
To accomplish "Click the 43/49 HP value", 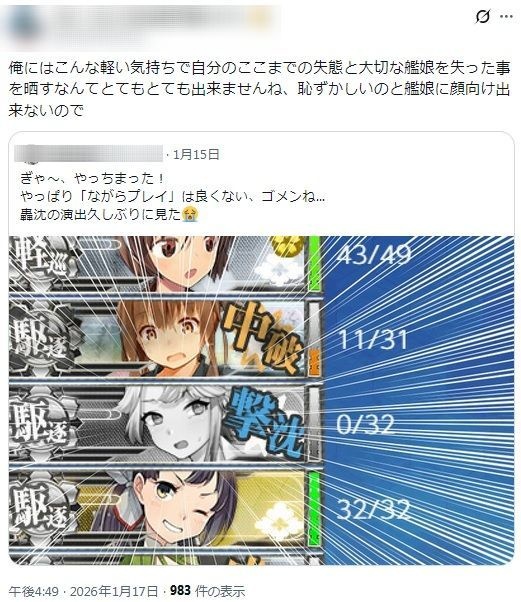I will pyautogui.click(x=374, y=254).
